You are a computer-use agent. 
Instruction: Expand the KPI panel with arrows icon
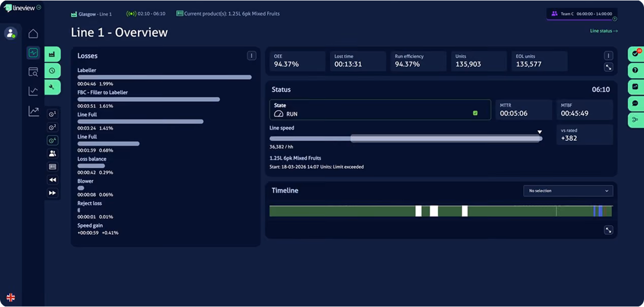click(x=608, y=67)
